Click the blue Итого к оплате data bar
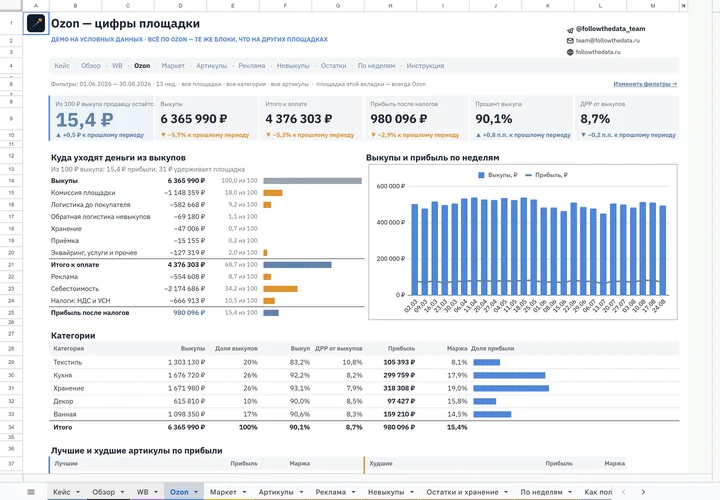The height and width of the screenshot is (500, 720). pyautogui.click(x=298, y=265)
